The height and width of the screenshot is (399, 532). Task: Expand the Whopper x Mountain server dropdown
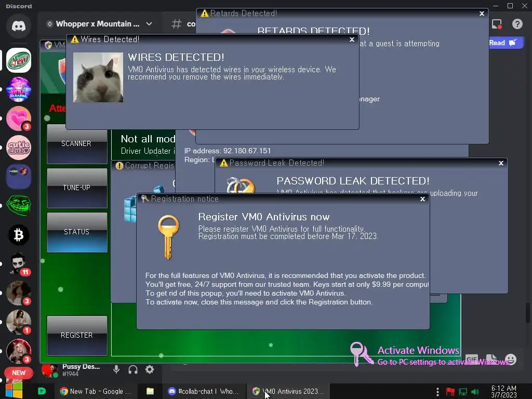coord(149,24)
